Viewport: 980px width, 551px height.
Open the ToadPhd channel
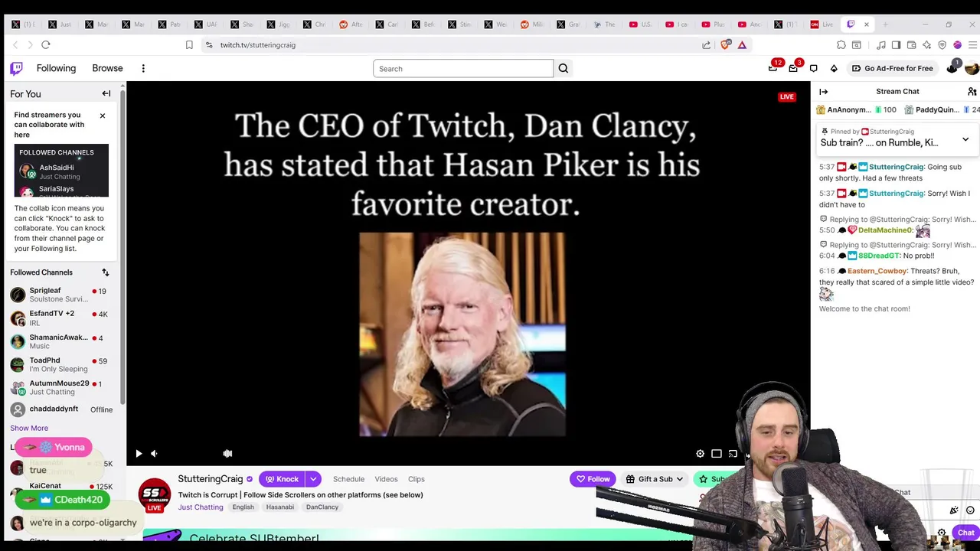pyautogui.click(x=63, y=364)
